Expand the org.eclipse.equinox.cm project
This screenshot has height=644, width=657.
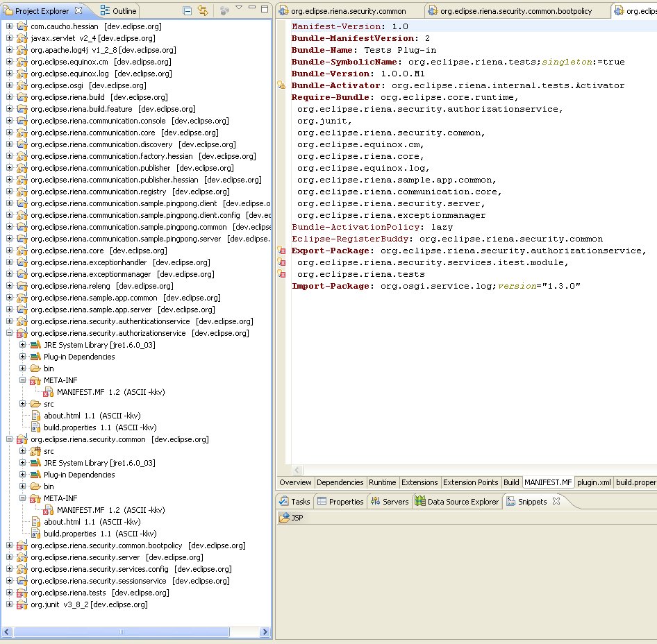(x=9, y=62)
